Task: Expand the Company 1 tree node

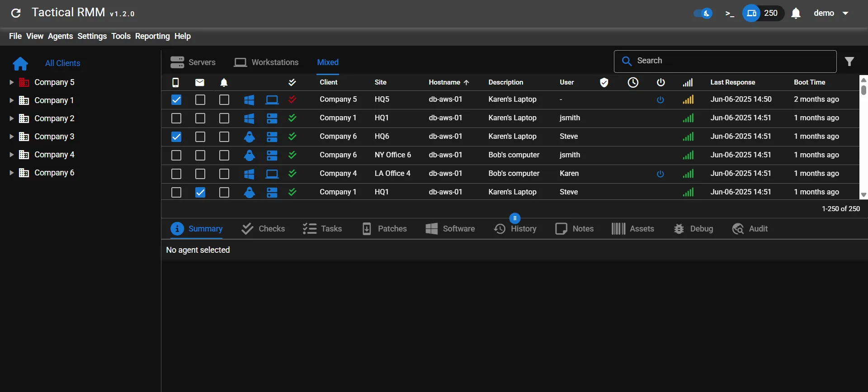Action: (x=12, y=100)
